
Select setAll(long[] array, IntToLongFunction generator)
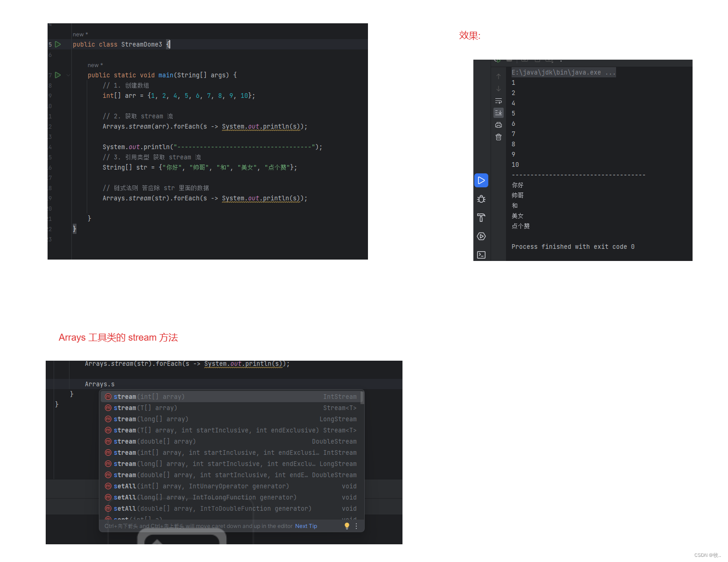pos(231,497)
